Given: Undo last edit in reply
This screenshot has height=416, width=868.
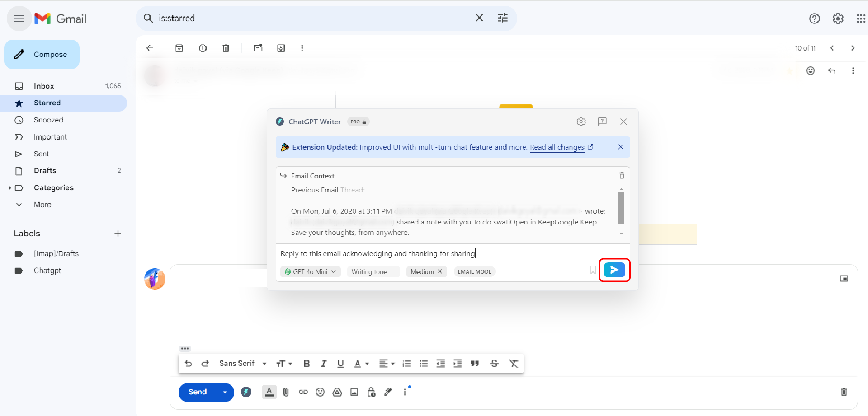Looking at the screenshot, I should (x=189, y=364).
